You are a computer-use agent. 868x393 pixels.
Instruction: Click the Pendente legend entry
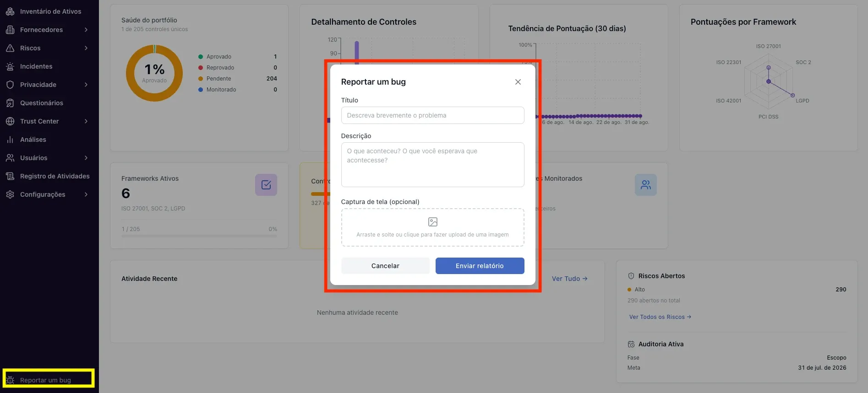pyautogui.click(x=237, y=79)
